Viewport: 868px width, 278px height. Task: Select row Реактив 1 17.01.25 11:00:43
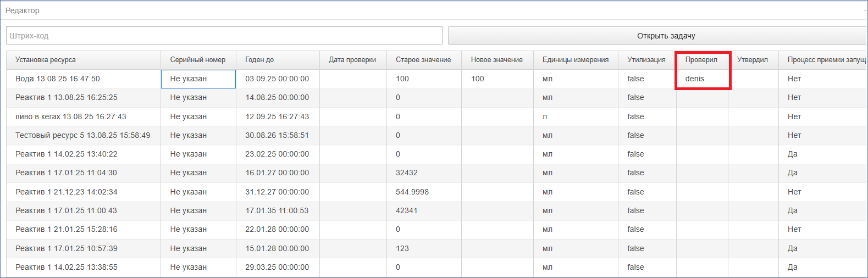point(436,210)
